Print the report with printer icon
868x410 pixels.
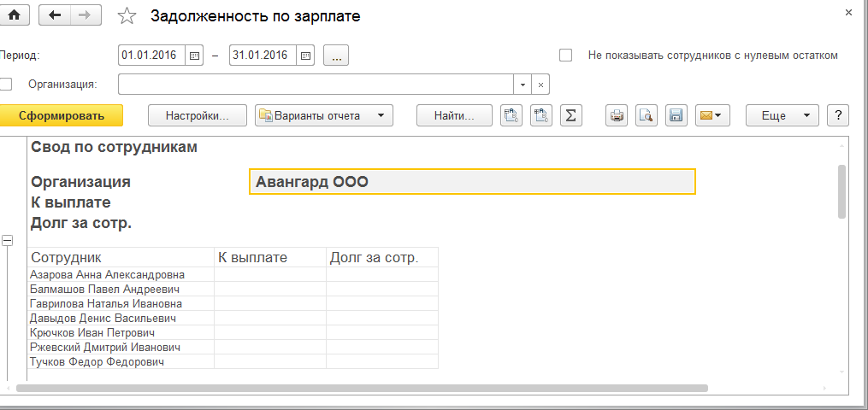point(617,115)
